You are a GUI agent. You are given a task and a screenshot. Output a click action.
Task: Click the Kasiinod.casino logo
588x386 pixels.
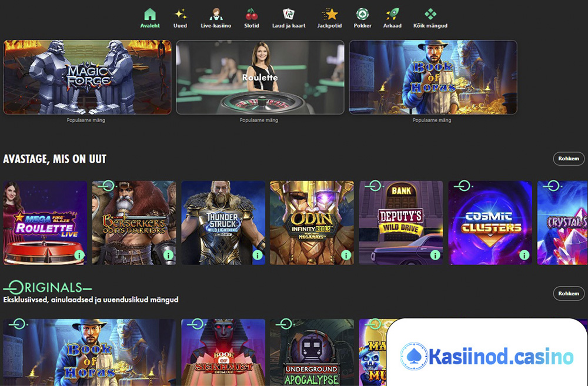[487, 356]
